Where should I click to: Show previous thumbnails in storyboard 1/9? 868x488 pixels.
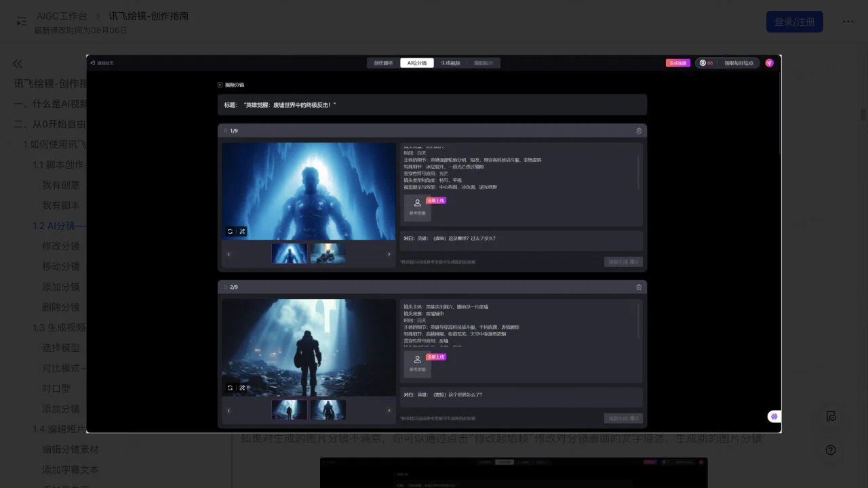[229, 254]
